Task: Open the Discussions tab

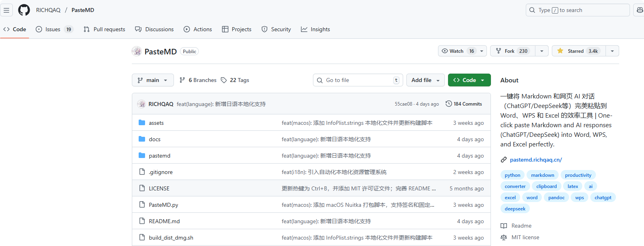Action: pyautogui.click(x=154, y=29)
